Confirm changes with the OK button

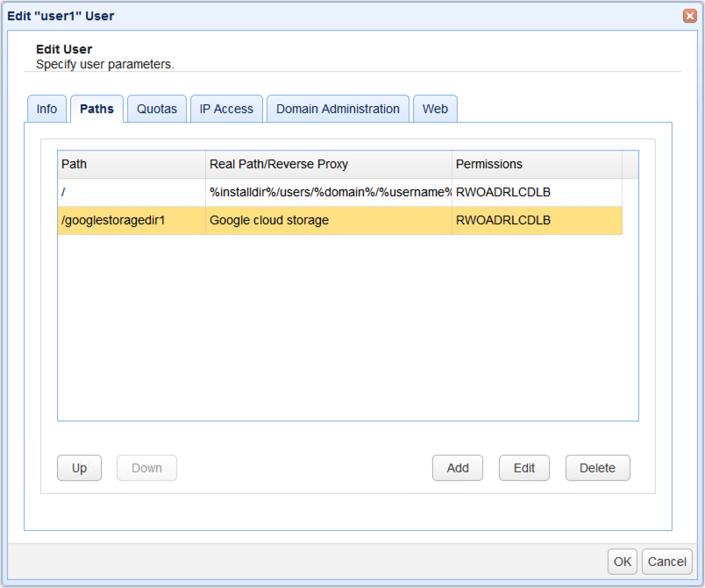622,561
